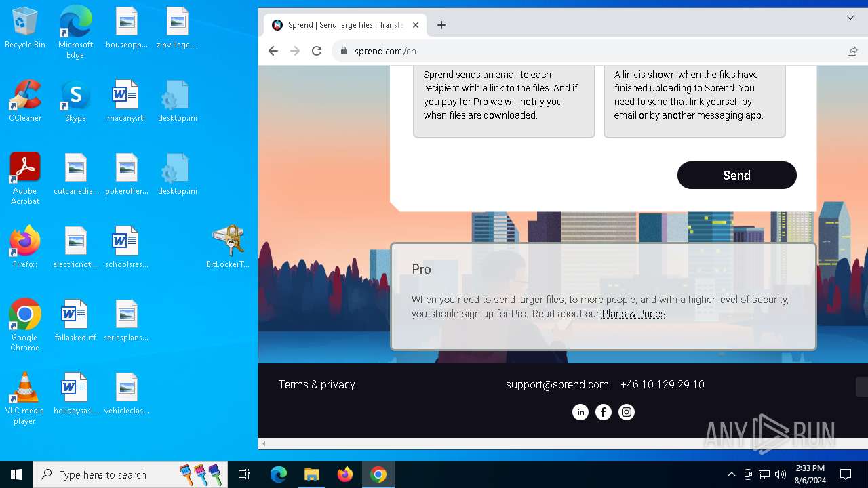The height and width of the screenshot is (488, 868).
Task: Click the Chrome taskbar button
Action: [378, 474]
